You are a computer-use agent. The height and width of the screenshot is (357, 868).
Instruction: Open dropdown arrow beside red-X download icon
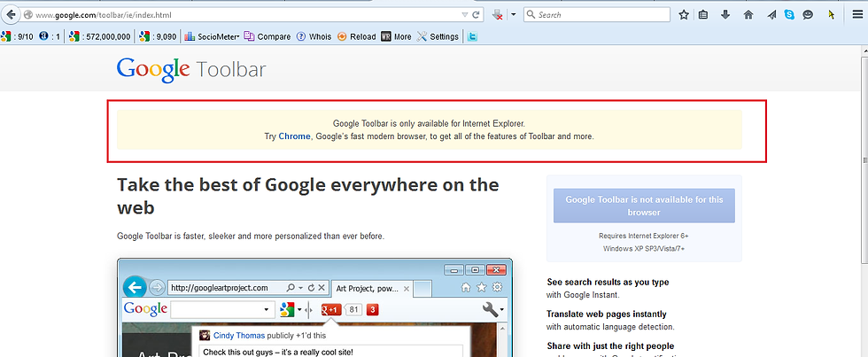513,15
